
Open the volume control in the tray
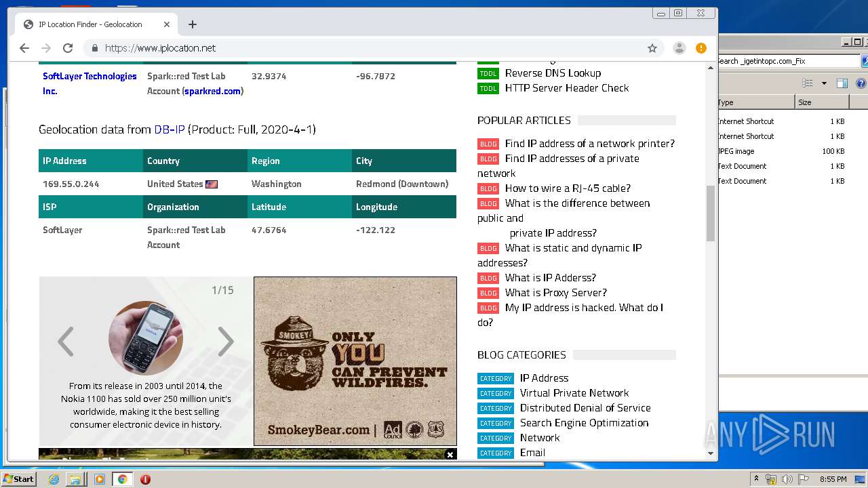pos(787,479)
